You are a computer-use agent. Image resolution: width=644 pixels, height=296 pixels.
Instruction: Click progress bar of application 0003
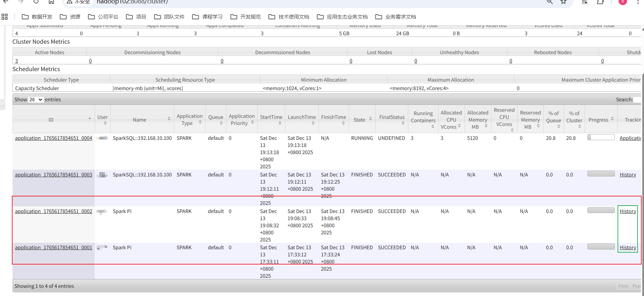click(601, 174)
